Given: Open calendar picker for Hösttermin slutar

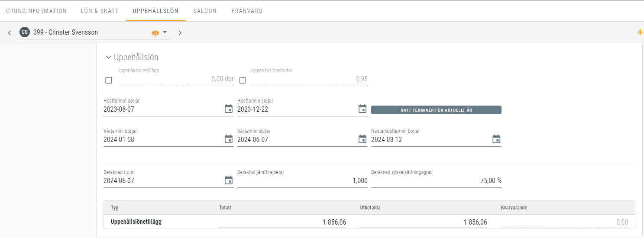Looking at the screenshot, I should pyautogui.click(x=362, y=109).
